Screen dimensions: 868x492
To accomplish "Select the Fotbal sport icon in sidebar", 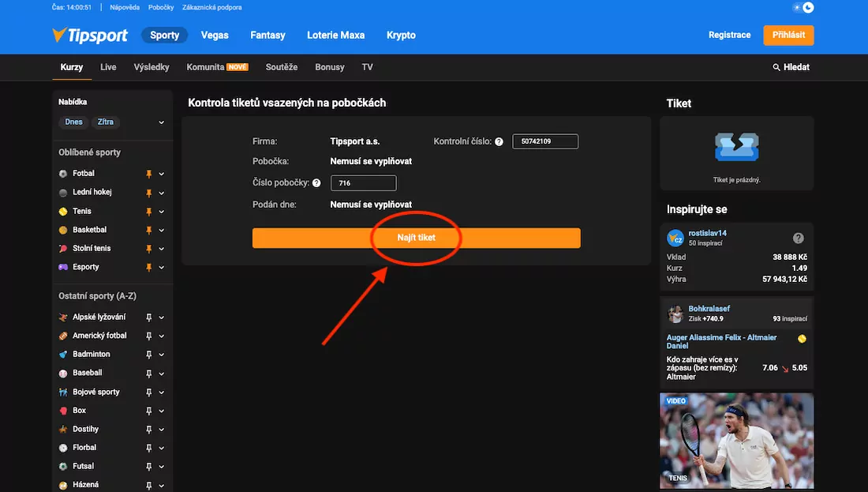I will pos(64,173).
